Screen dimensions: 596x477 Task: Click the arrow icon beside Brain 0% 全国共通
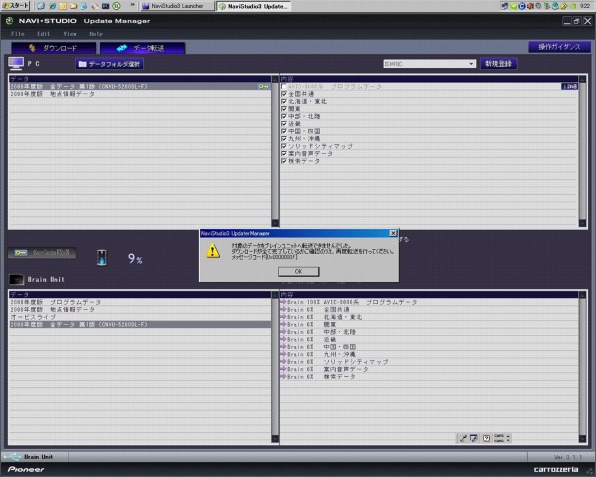pos(283,309)
